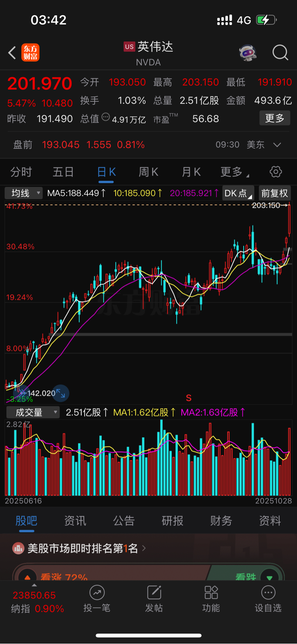This screenshot has height=644, width=297.
Task: Open the 研报 tab
Action: pyautogui.click(x=172, y=521)
